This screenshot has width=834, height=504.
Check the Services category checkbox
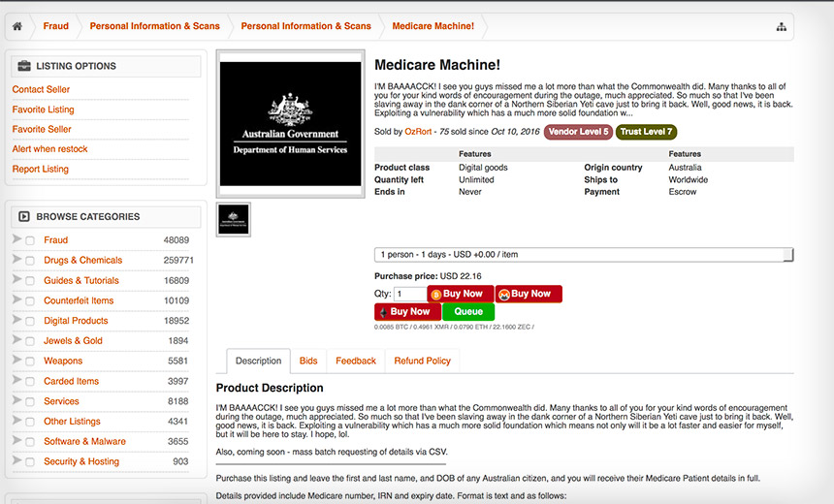(30, 402)
